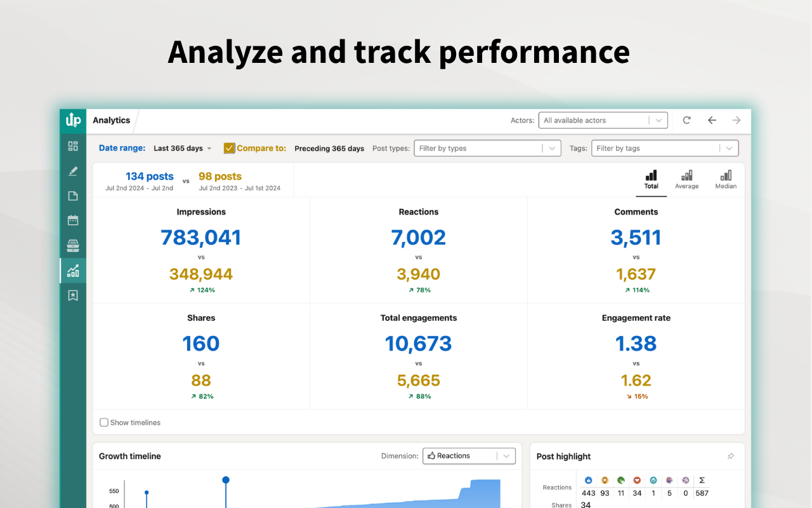Click the Date range label

point(122,148)
